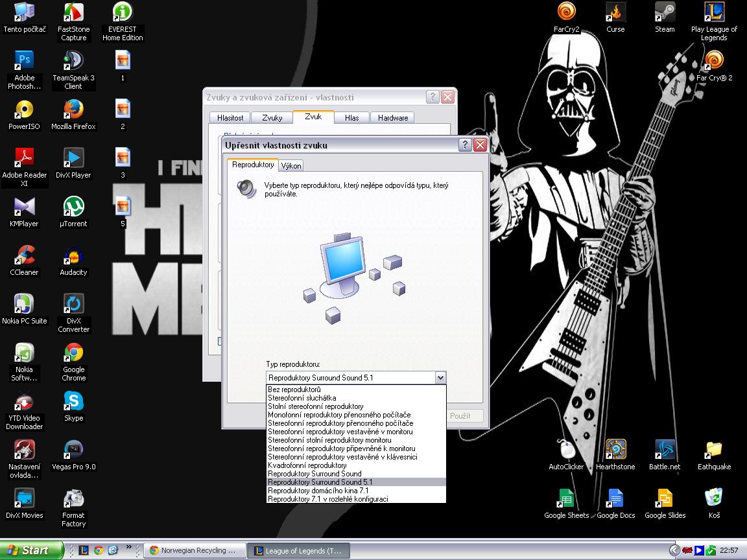Select Reproduktory domácího kina 7.1 option

coord(318,491)
